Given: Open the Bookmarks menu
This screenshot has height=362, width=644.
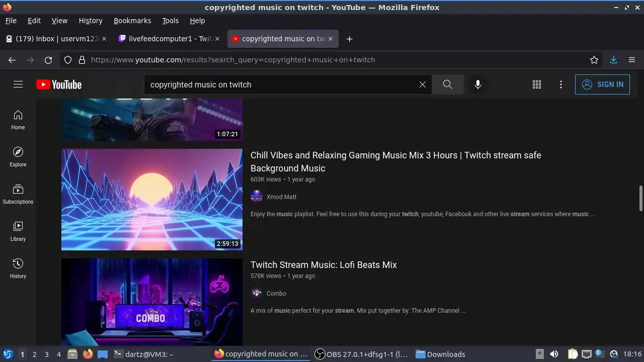Looking at the screenshot, I should point(132,21).
